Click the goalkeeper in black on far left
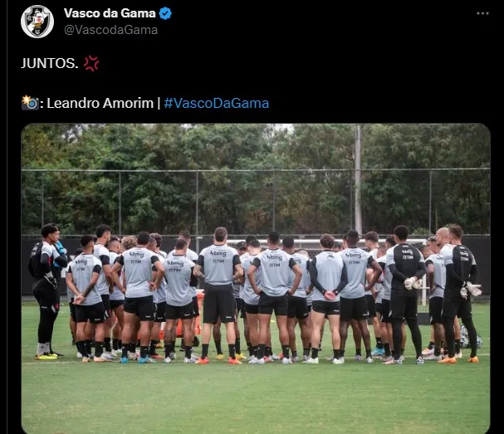The width and height of the screenshot is (504, 434). coord(47,290)
